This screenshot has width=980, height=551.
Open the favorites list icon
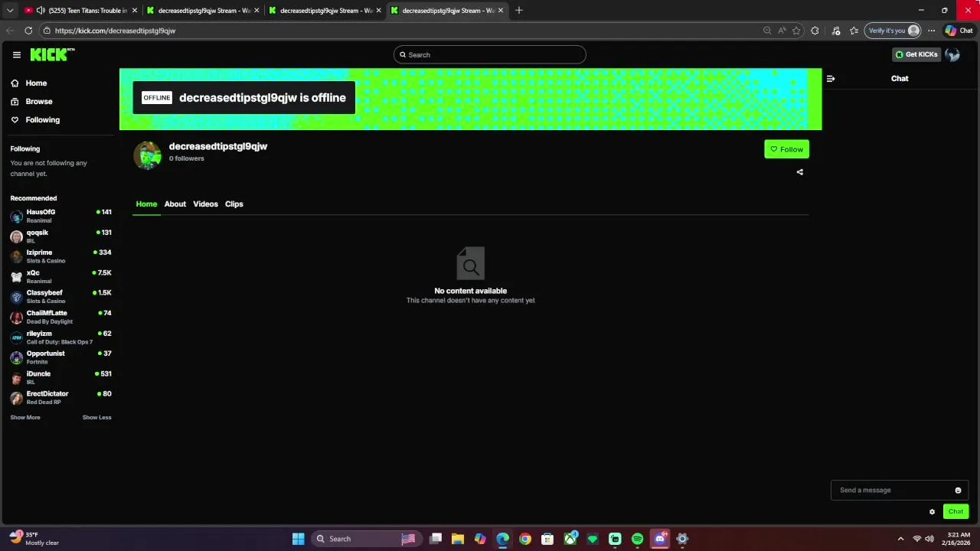[x=854, y=31]
